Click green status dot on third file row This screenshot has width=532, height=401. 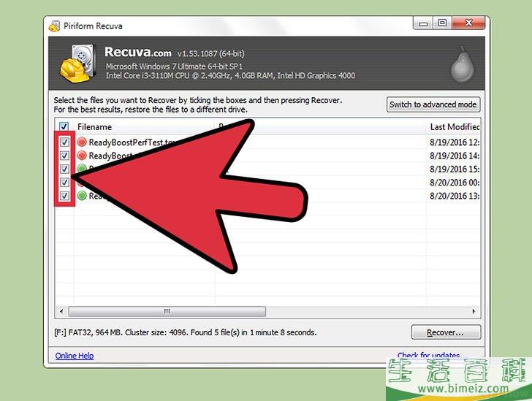(81, 168)
